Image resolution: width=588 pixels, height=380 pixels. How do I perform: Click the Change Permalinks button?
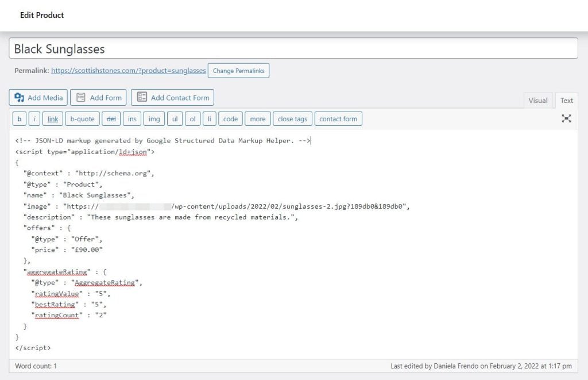click(240, 70)
